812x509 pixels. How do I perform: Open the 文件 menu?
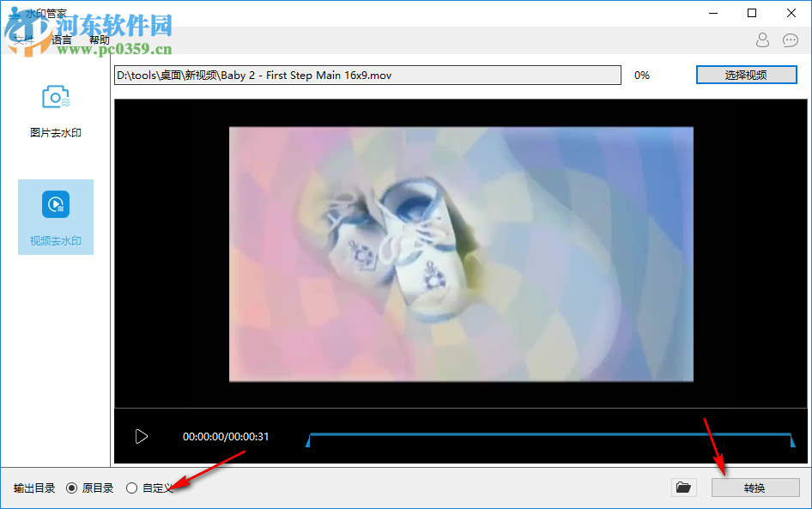(23, 39)
